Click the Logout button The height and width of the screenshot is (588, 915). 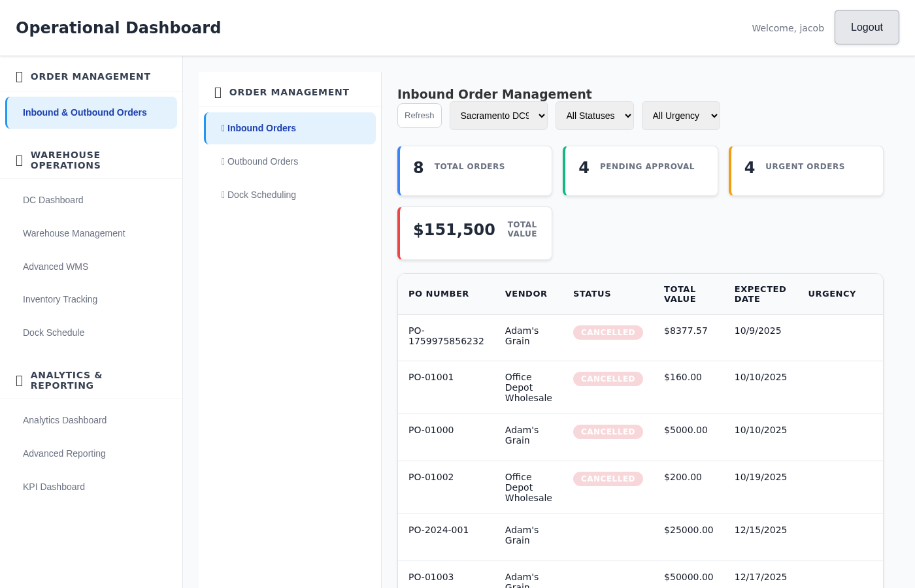(x=867, y=27)
